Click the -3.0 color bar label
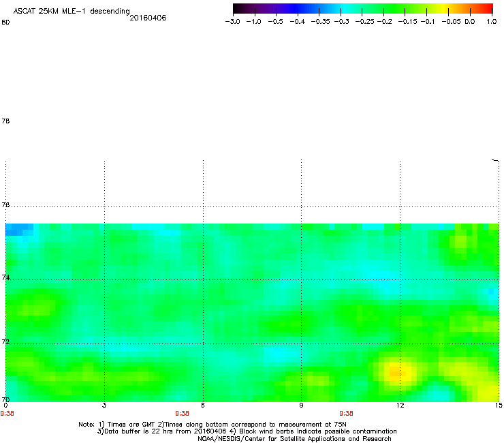504x443 pixels. pyautogui.click(x=233, y=22)
